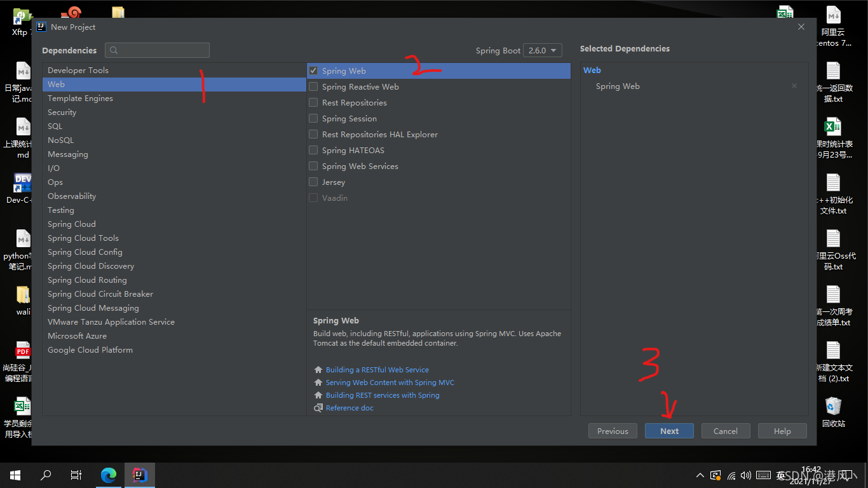This screenshot has width=868, height=488.
Task: Select the Dev-C++ desktop shortcut
Action: coord(20,189)
